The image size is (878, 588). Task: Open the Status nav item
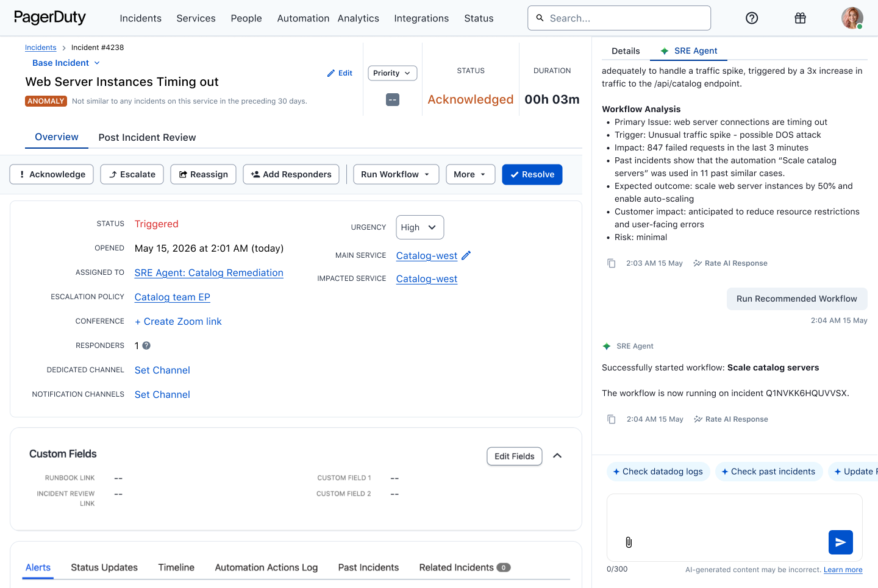coord(479,18)
